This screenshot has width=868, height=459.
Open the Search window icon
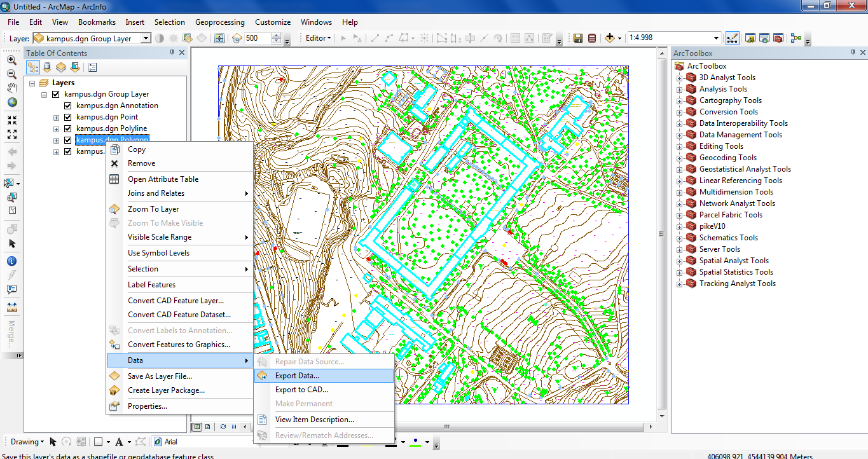click(764, 38)
